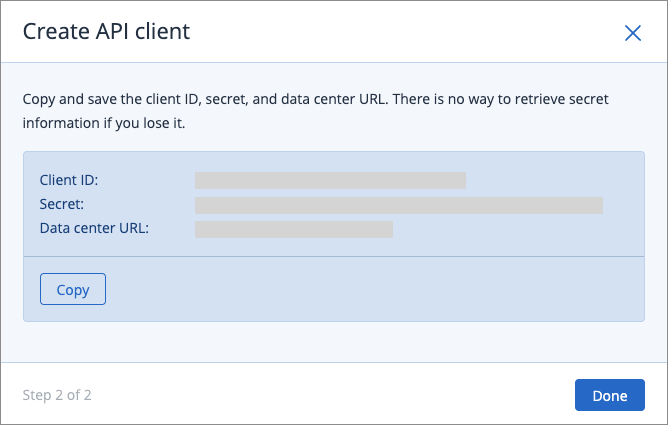
Task: Click the gray bar next to Secret
Action: click(399, 205)
